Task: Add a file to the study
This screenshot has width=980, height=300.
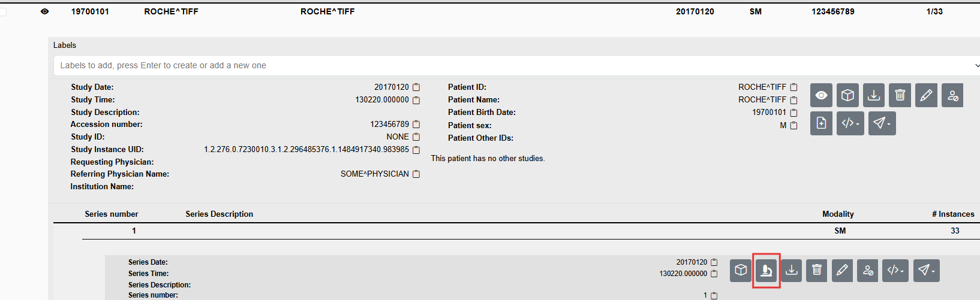Action: tap(821, 123)
